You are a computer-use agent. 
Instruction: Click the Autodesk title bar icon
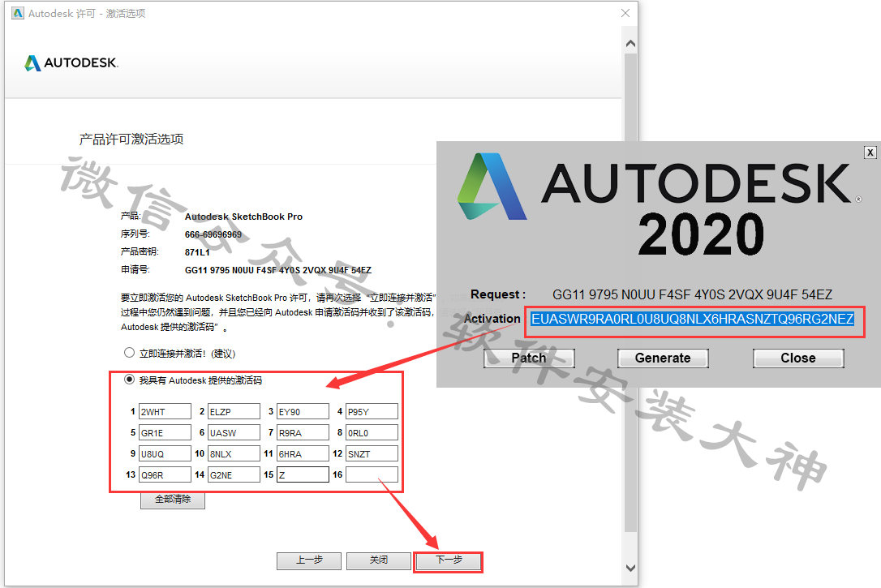pos(18,13)
